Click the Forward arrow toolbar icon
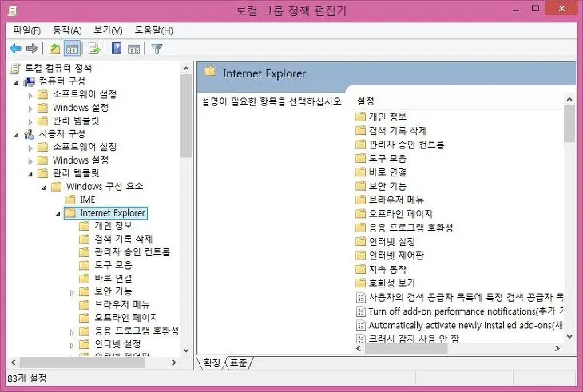The height and width of the screenshot is (392, 583). (33, 49)
